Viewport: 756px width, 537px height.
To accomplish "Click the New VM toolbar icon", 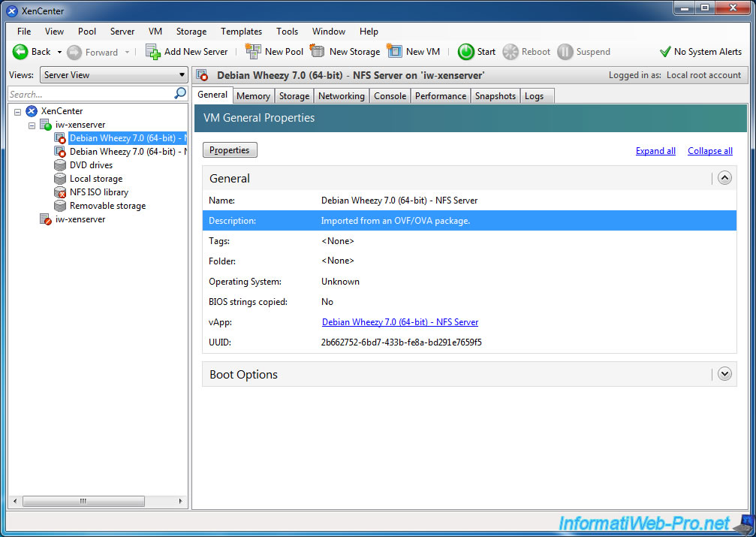I will [x=395, y=52].
